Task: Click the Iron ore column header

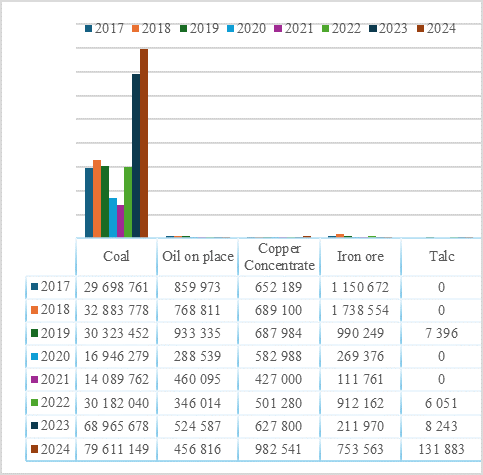Action: 360,257
